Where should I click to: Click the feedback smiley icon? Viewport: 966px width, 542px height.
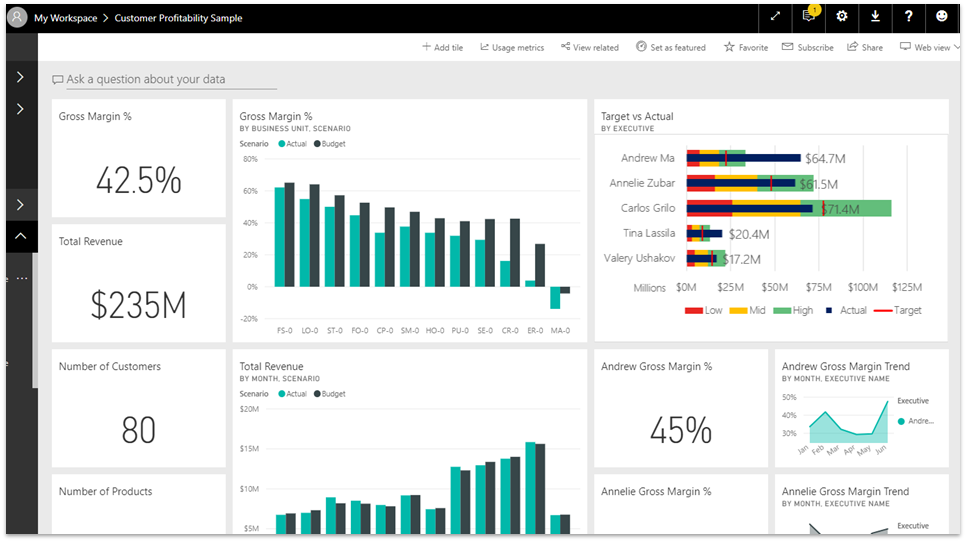[x=941, y=17]
